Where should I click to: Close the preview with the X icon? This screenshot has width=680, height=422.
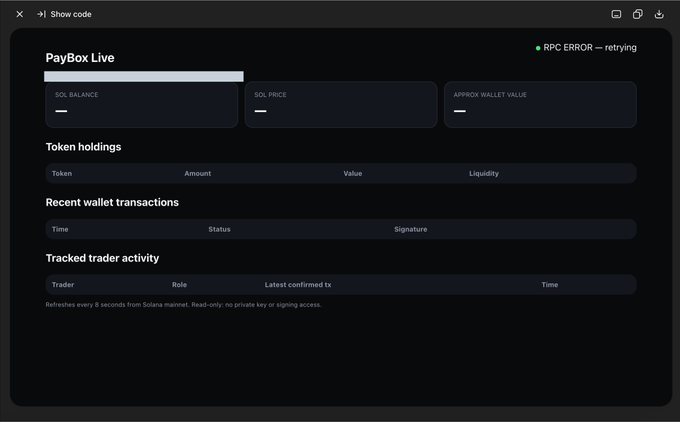[x=20, y=14]
